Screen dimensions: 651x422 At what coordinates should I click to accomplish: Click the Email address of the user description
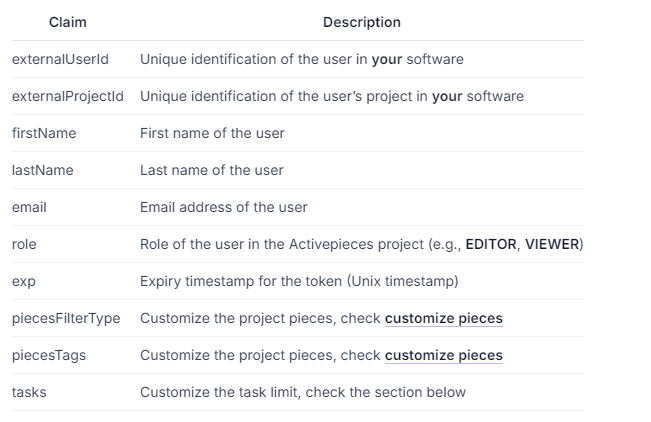pos(223,207)
